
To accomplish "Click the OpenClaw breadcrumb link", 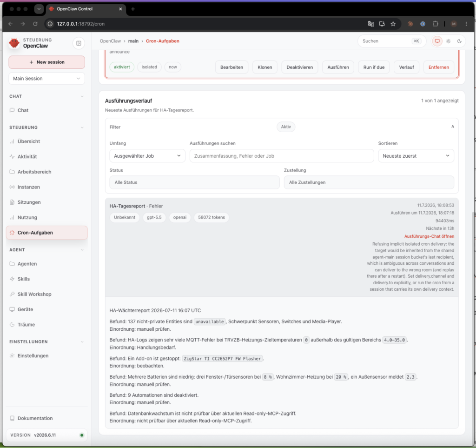I will point(110,41).
